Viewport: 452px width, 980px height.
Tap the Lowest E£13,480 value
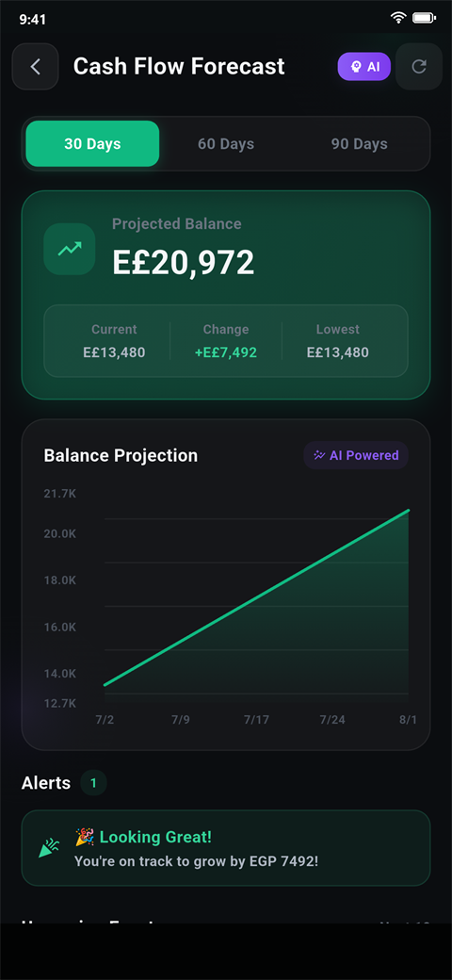(338, 352)
